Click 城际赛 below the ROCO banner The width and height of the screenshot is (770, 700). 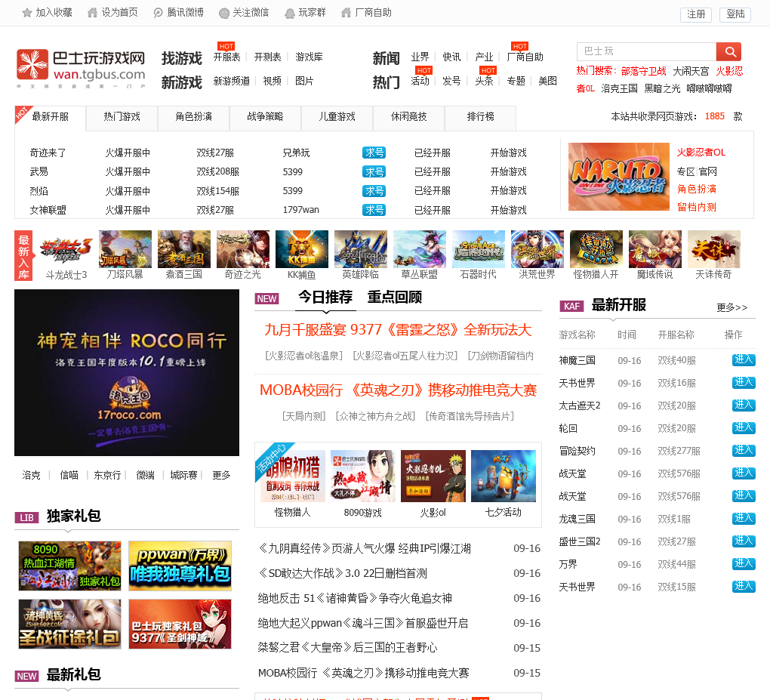pyautogui.click(x=183, y=475)
